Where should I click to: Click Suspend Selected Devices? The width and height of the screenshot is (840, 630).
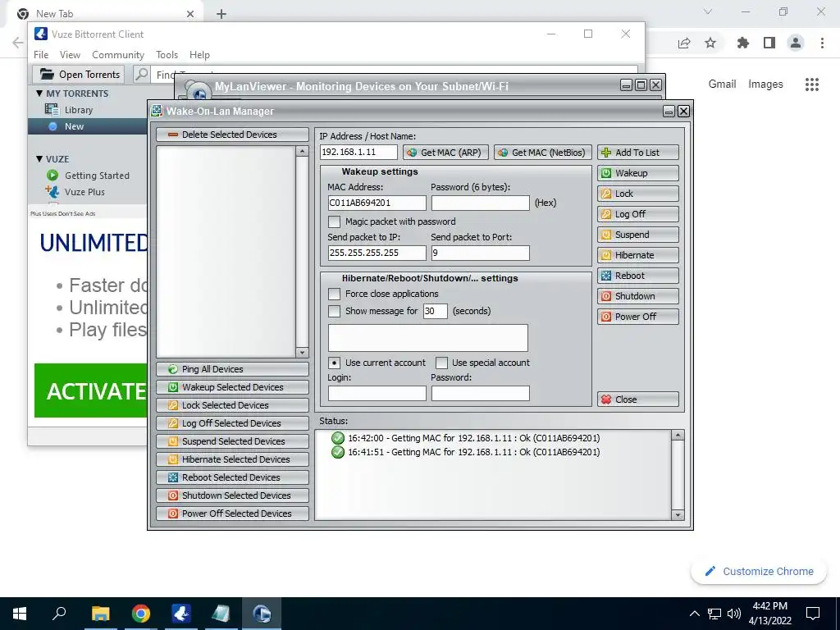[x=232, y=441]
